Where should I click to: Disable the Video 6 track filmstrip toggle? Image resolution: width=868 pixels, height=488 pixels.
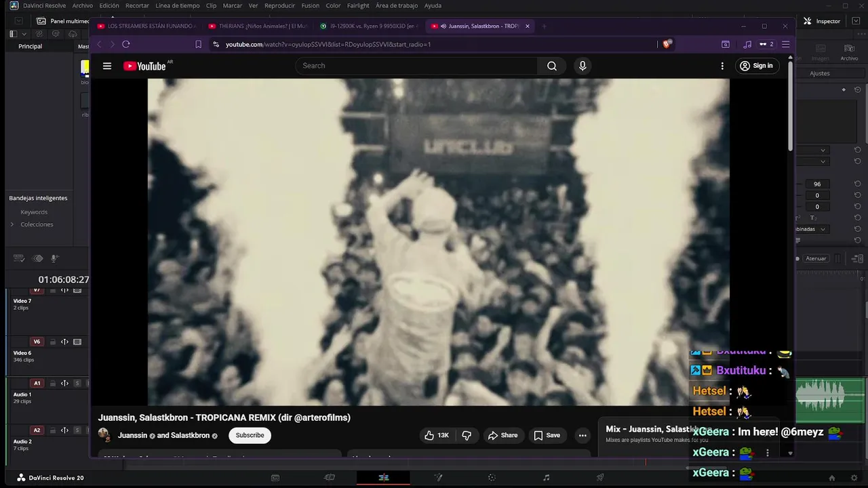click(x=77, y=342)
